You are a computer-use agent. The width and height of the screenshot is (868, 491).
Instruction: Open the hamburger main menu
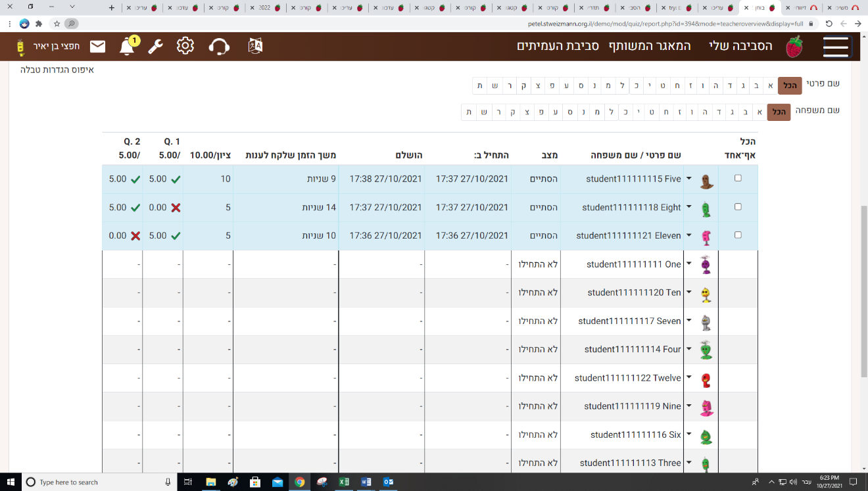pyautogui.click(x=835, y=47)
